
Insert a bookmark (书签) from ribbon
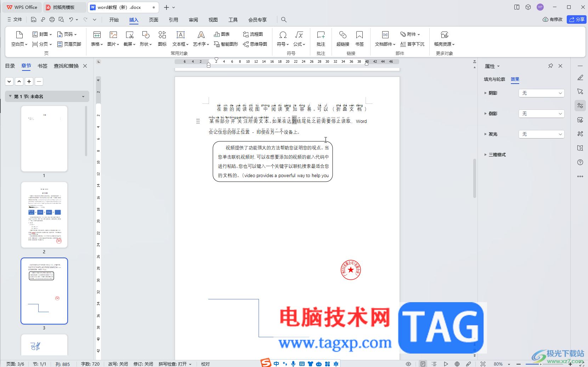pos(360,39)
